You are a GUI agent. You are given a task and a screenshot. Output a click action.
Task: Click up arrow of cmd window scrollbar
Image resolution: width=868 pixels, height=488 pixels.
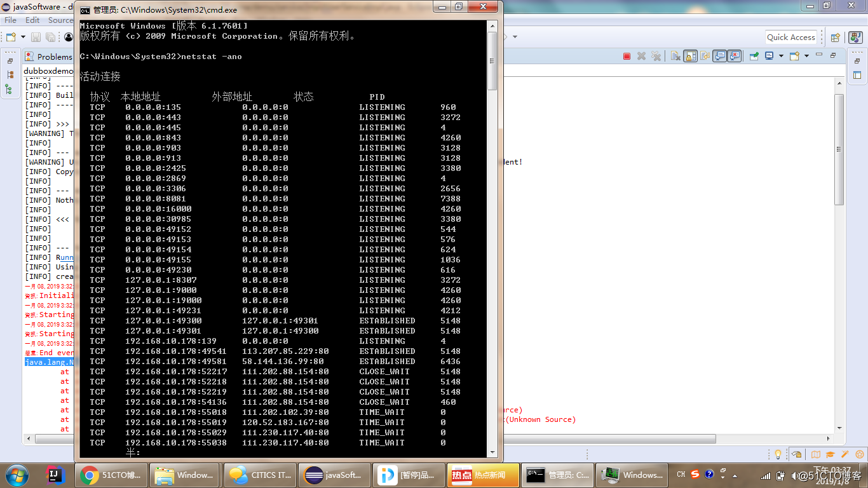click(x=492, y=25)
